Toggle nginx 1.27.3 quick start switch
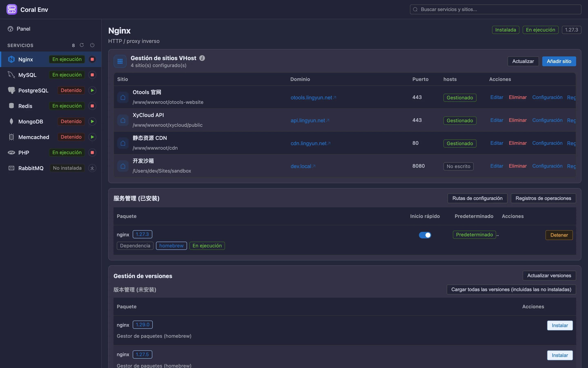Viewport: 588px width, 368px height. click(425, 235)
